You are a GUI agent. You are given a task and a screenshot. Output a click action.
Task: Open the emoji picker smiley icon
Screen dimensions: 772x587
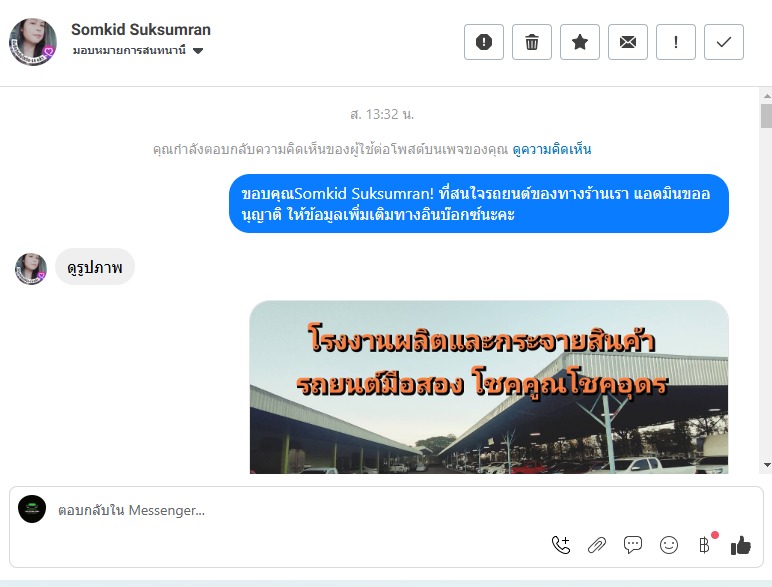669,545
